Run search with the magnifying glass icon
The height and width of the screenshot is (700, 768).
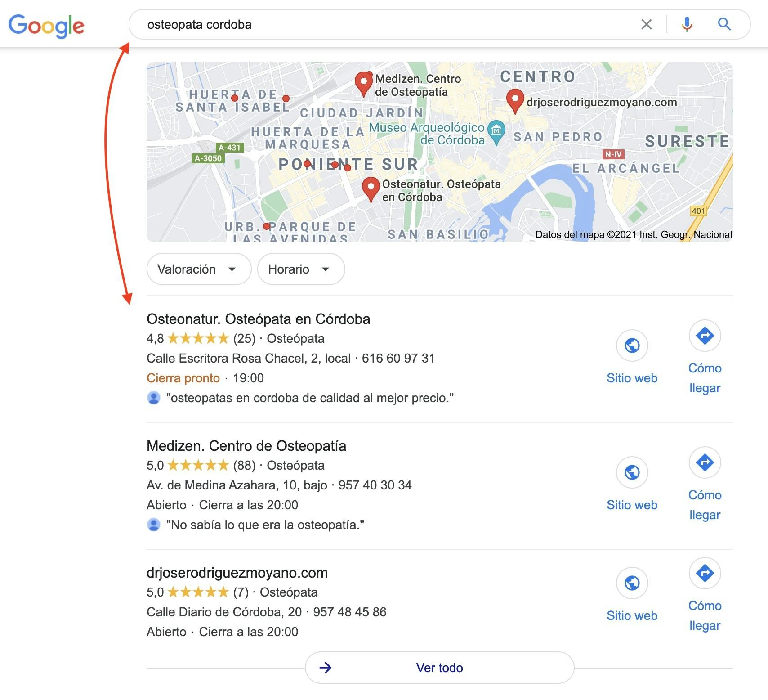pyautogui.click(x=724, y=24)
